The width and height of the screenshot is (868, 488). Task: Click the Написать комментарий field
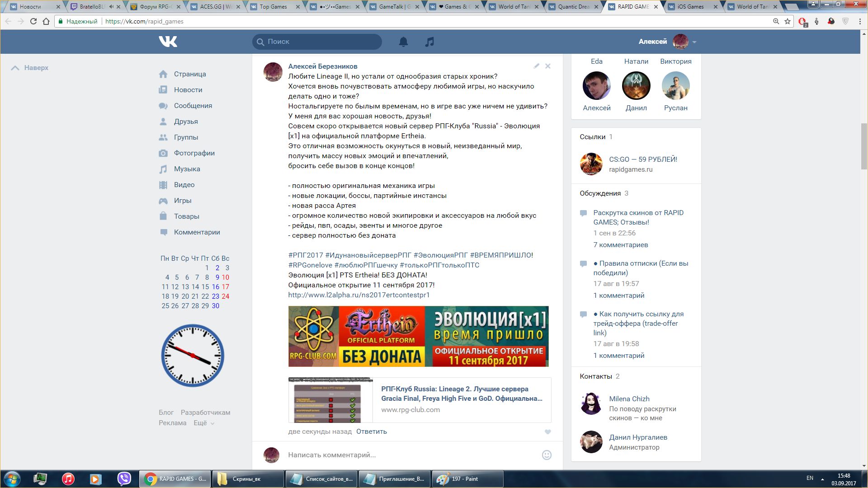pyautogui.click(x=411, y=455)
